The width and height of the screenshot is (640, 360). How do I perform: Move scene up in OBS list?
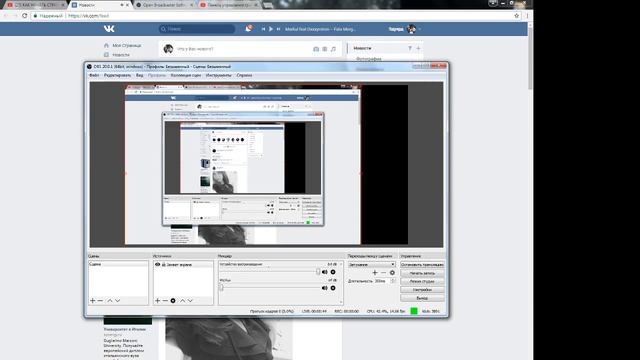tap(110, 300)
